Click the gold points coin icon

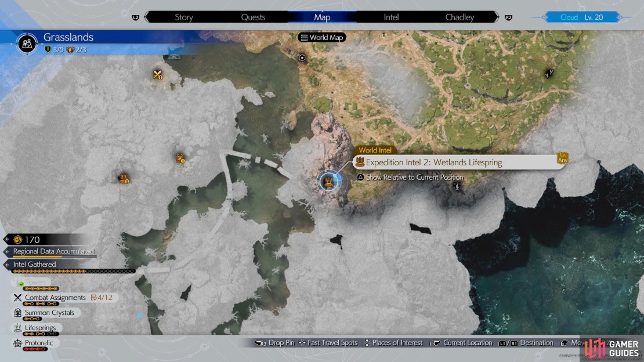pyautogui.click(x=17, y=240)
